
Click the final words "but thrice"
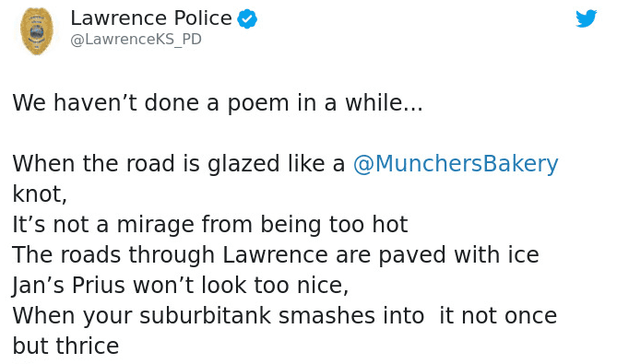tap(65, 346)
